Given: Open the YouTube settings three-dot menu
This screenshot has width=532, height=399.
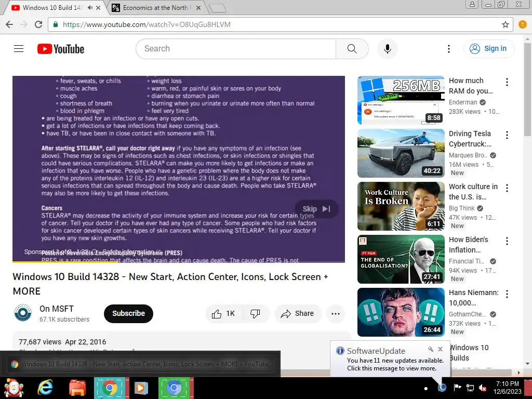Looking at the screenshot, I should click(x=448, y=49).
